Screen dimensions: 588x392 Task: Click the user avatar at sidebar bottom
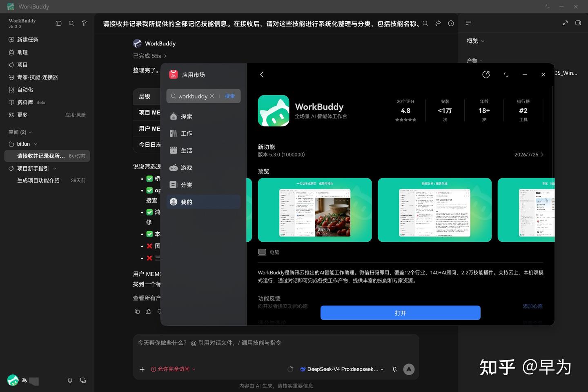pyautogui.click(x=13, y=380)
